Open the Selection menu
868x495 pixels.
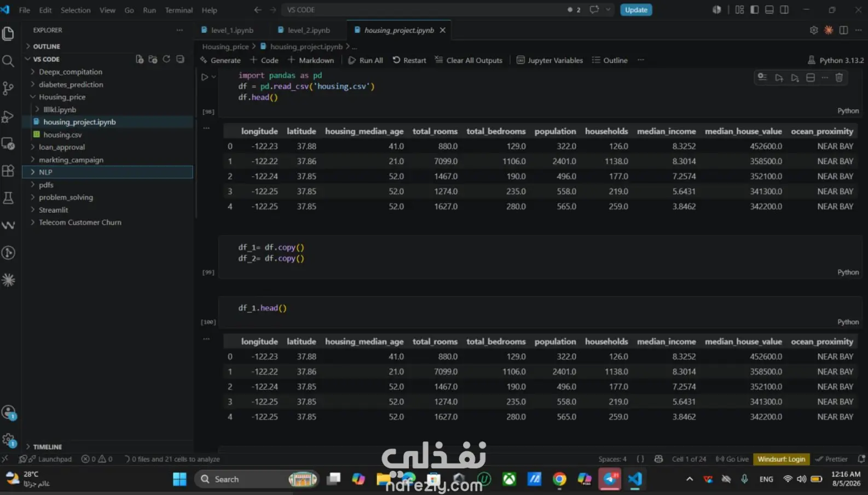[x=76, y=10]
